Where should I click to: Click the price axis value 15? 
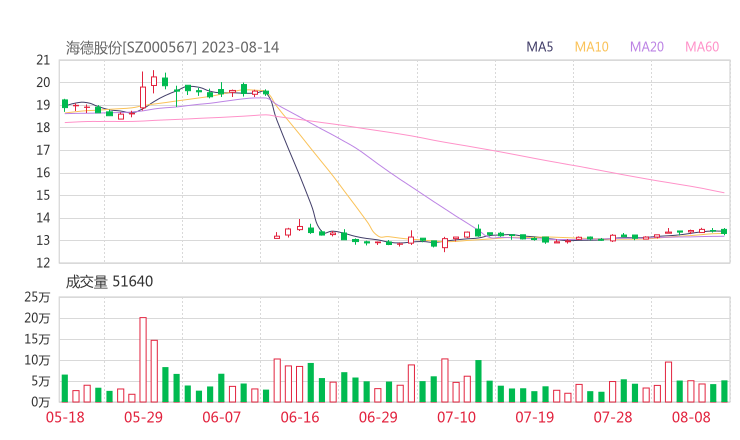[x=43, y=195]
